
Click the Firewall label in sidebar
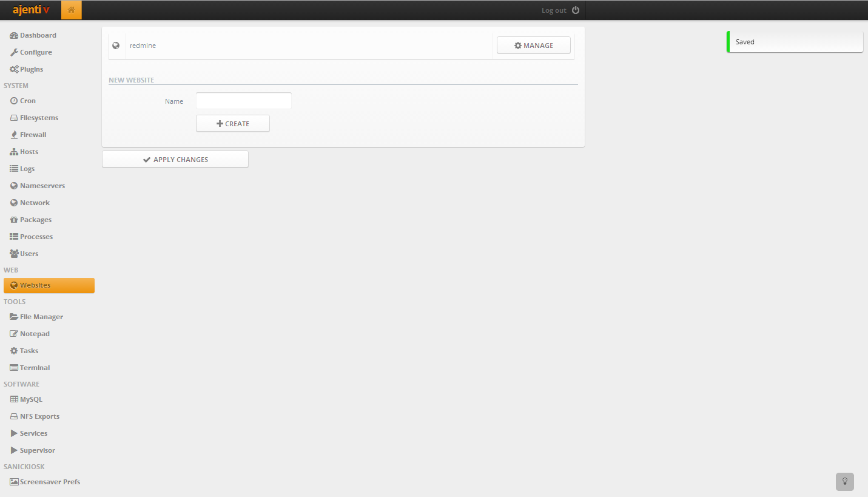[33, 135]
